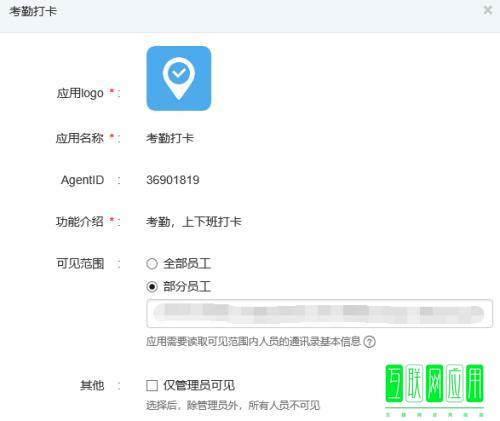Click the 应用名称 field label
The image size is (500, 421).
pyautogui.click(x=80, y=138)
